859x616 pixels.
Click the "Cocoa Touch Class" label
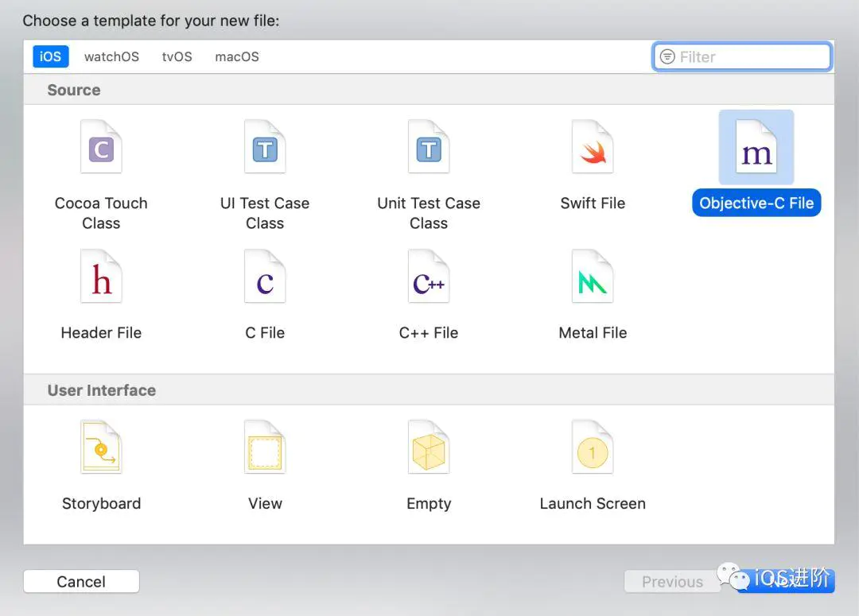click(x=101, y=213)
